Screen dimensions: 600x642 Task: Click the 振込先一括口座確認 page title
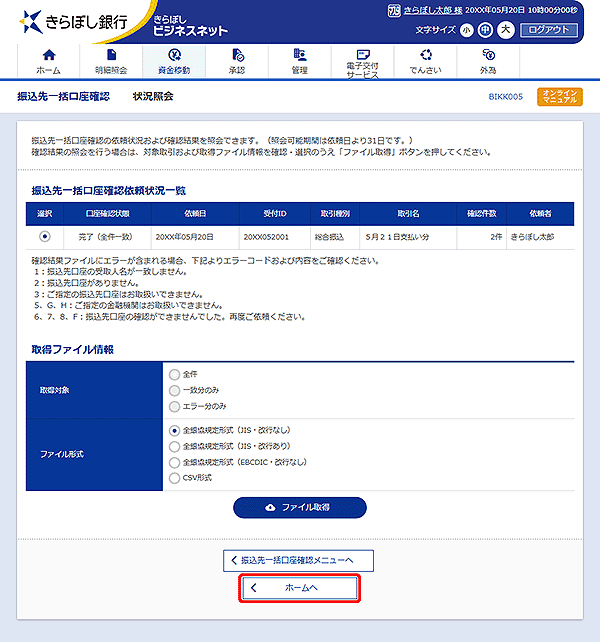pos(63,96)
